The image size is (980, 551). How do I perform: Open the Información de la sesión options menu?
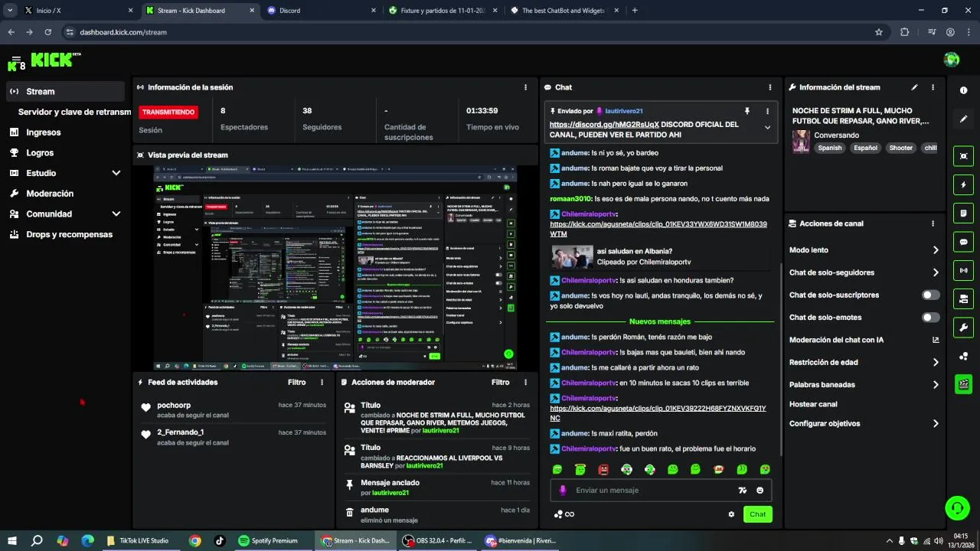[525, 87]
